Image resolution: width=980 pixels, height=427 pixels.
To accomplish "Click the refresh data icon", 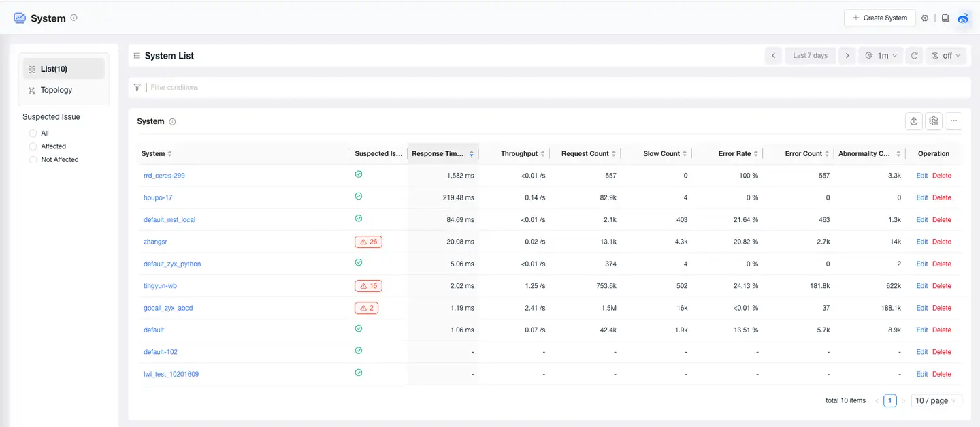I will [915, 56].
